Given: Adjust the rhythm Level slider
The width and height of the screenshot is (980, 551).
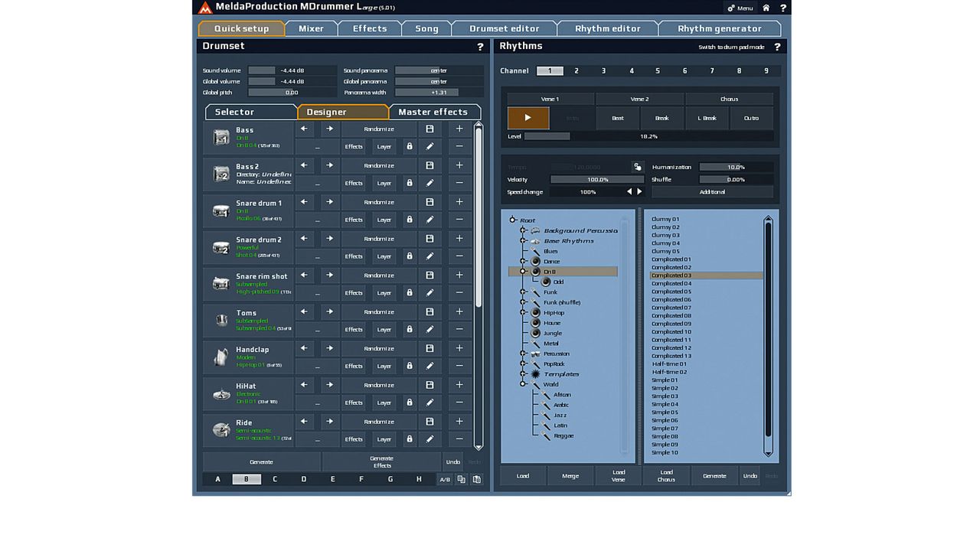Looking at the screenshot, I should click(x=648, y=136).
